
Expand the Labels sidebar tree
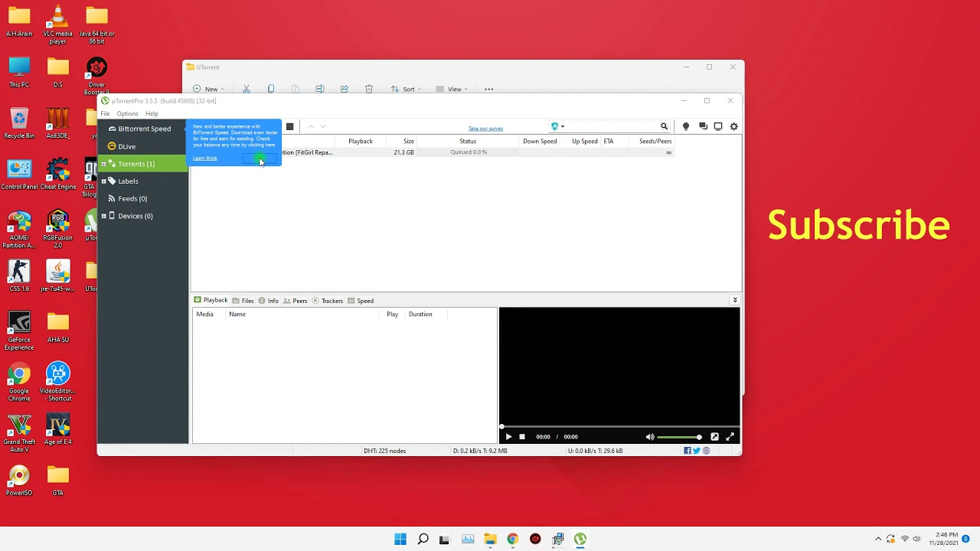(103, 181)
